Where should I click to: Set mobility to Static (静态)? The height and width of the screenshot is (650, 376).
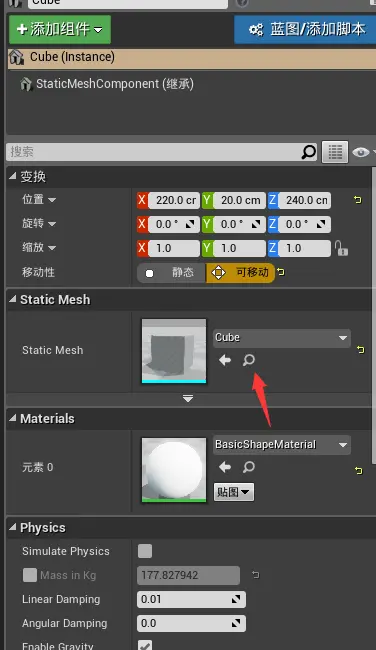[x=171, y=273]
